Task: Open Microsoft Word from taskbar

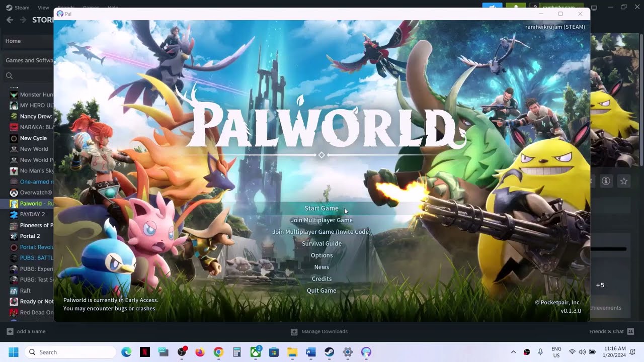Action: coord(311,352)
